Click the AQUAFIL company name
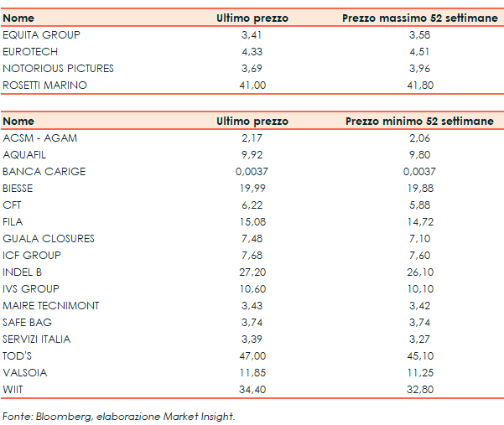The width and height of the screenshot is (504, 425). coord(27,154)
